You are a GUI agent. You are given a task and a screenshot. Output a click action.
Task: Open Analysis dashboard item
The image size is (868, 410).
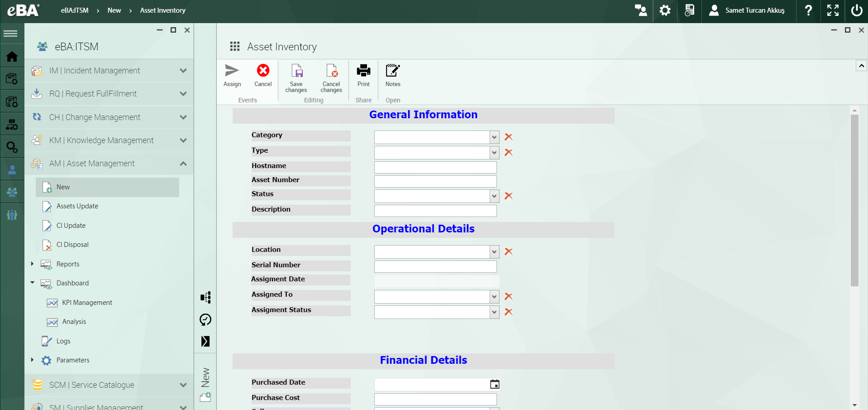tap(74, 322)
